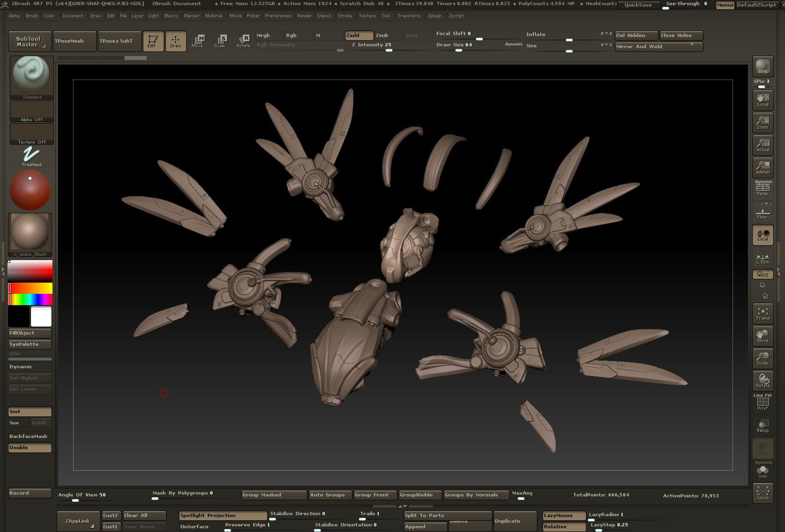
Task: Toggle Mrgb mode
Action: pyautogui.click(x=269, y=36)
